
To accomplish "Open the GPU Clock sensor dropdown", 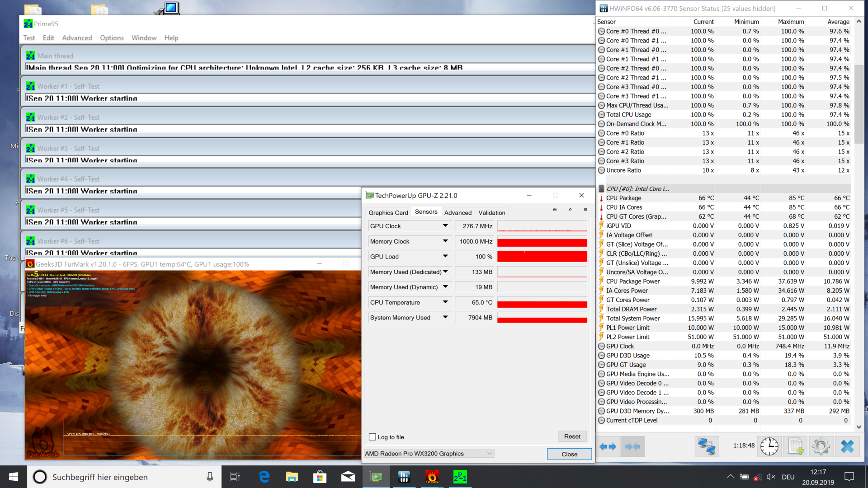I will 445,226.
